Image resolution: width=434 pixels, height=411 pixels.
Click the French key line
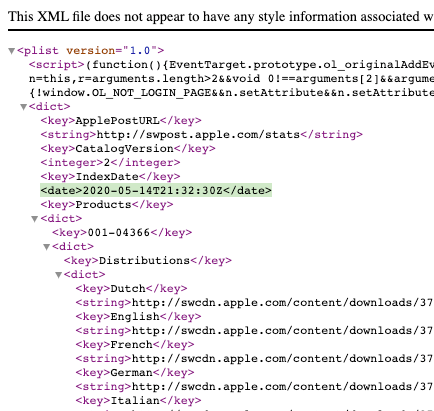pos(135,344)
